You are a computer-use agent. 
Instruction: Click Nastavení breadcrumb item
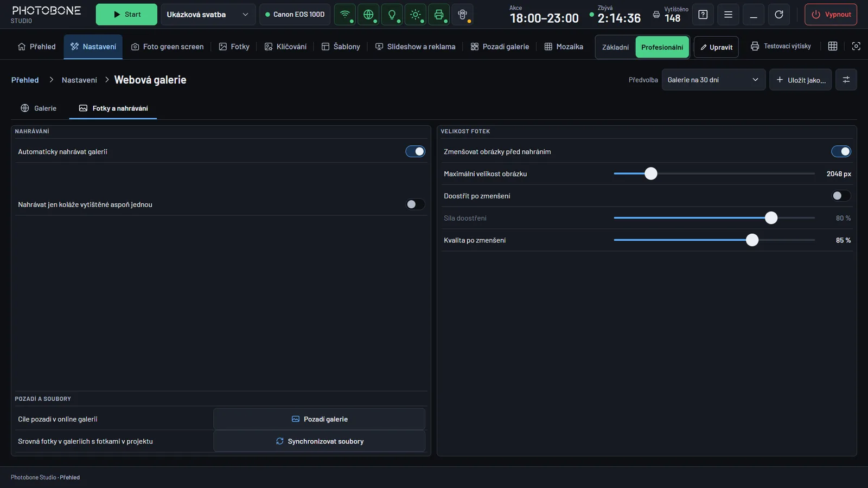tap(79, 80)
